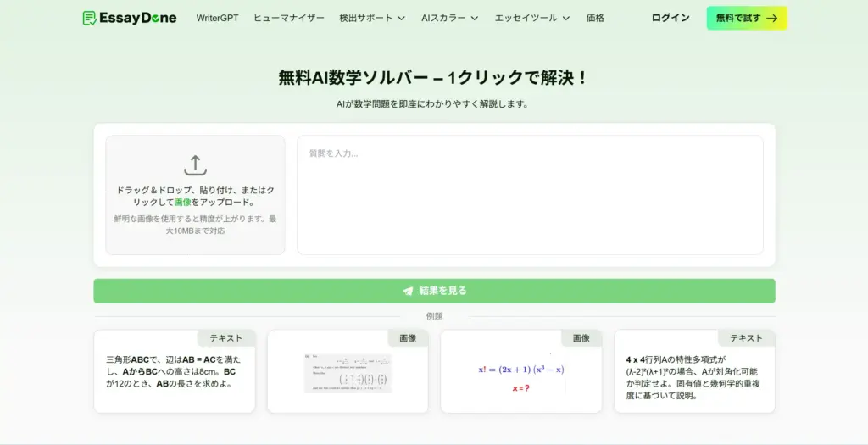The image size is (868, 445).
Task: Open the 価格 pricing page
Action: pos(595,18)
